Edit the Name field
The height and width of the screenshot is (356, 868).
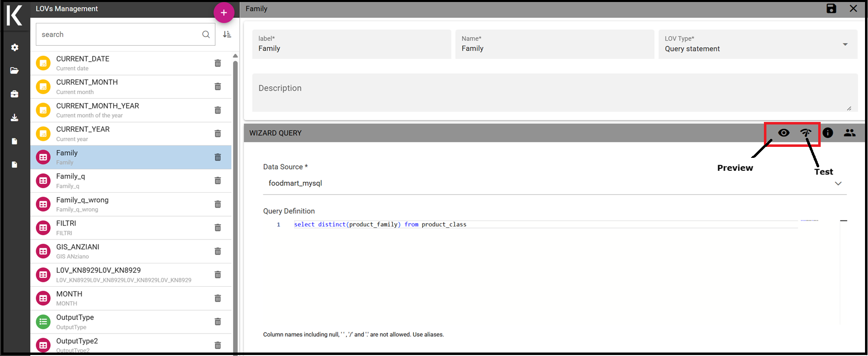555,44
